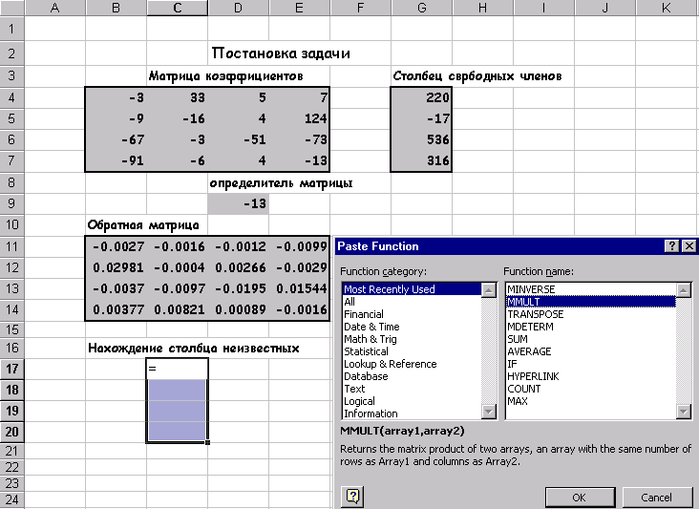Viewport: 699px width, 509px height.
Task: Click cell with value 536
Action: tap(422, 140)
